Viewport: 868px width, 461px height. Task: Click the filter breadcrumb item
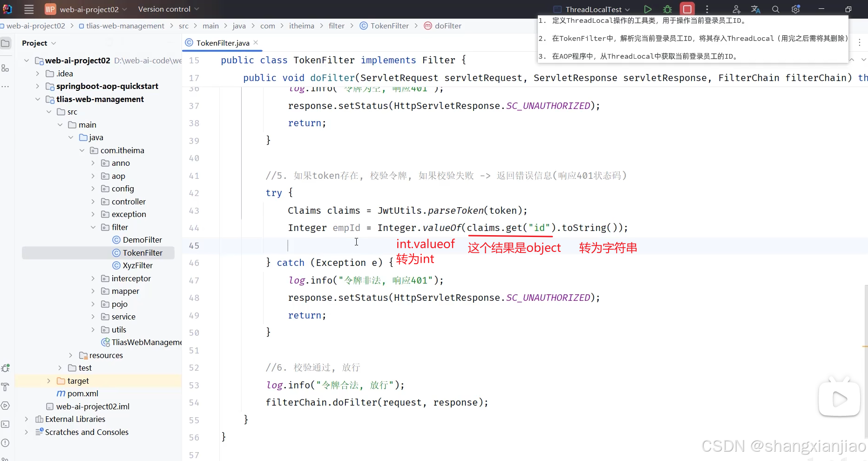[337, 26]
